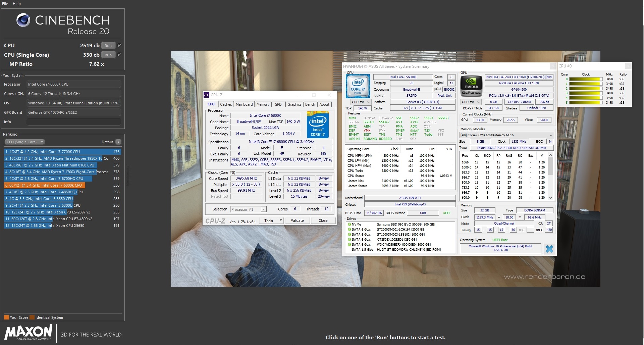Run the CPU multi-core test
This screenshot has height=345, width=644.
pyautogui.click(x=108, y=46)
